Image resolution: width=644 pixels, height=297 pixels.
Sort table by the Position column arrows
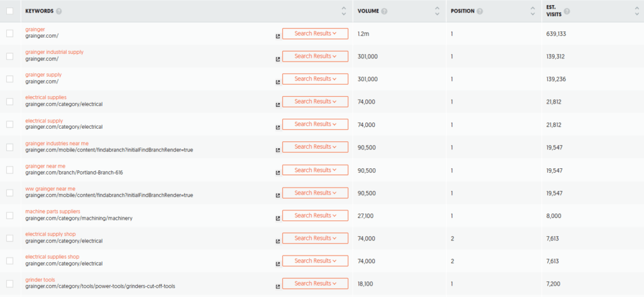[533, 11]
